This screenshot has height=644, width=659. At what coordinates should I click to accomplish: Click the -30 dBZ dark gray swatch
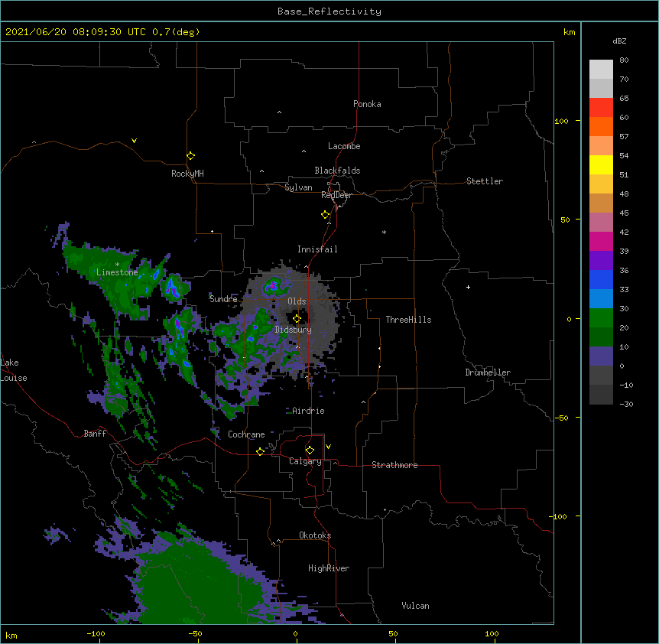(601, 395)
